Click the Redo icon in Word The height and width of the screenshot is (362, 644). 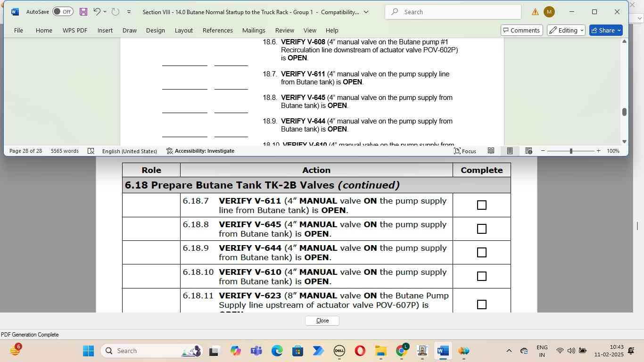116,12
